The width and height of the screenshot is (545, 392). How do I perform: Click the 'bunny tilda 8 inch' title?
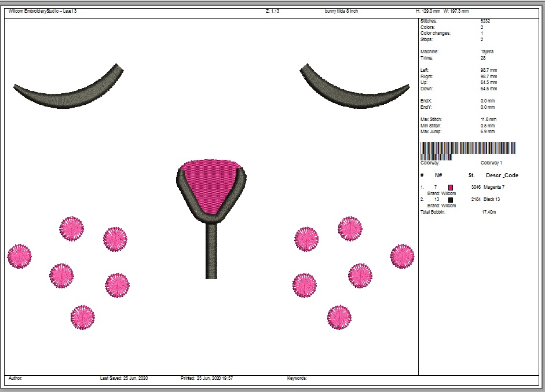(x=342, y=11)
